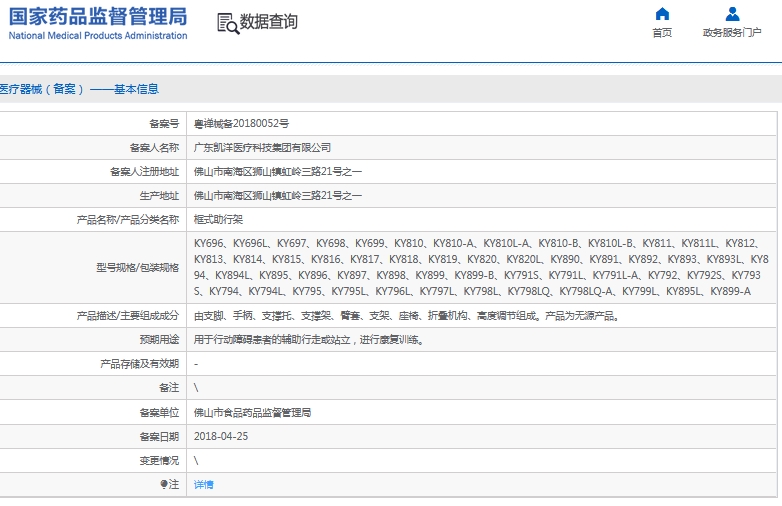Click the 生产地址 production address value

pyautogui.click(x=278, y=195)
